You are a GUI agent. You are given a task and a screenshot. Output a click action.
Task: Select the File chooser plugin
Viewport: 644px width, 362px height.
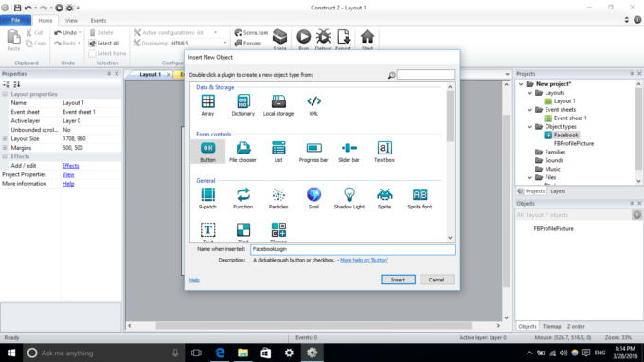pyautogui.click(x=242, y=152)
